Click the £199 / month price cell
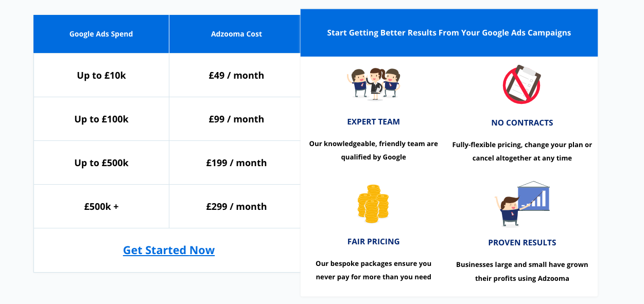Screen dimensions: 644x304 [236, 163]
